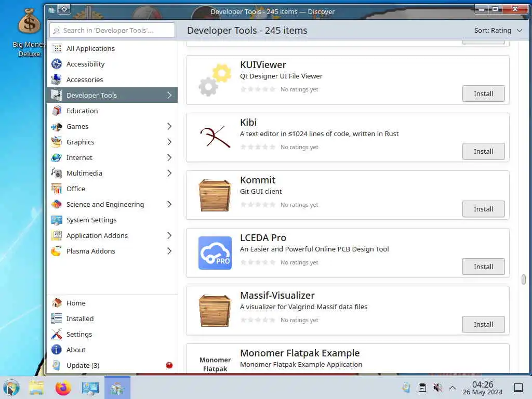Select the Education category label
532x399 pixels.
tap(82, 111)
